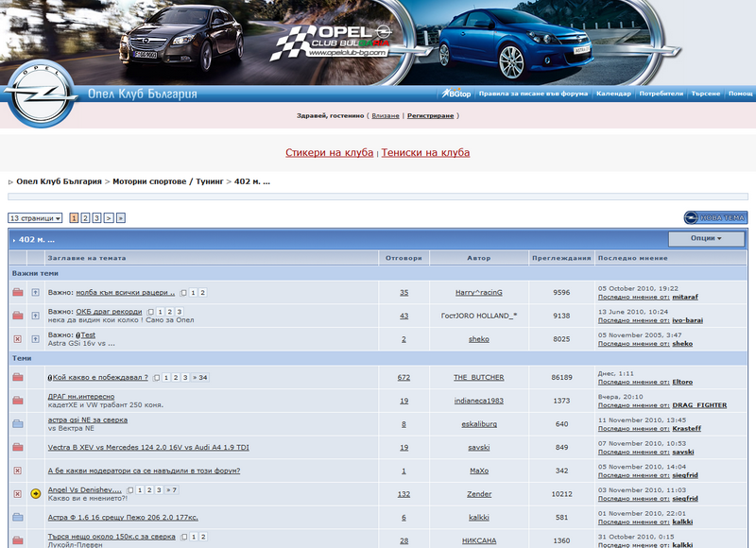Screen dimensions: 756x548
Task: Open author profile 'THE_BUTCHER'
Action: click(479, 377)
